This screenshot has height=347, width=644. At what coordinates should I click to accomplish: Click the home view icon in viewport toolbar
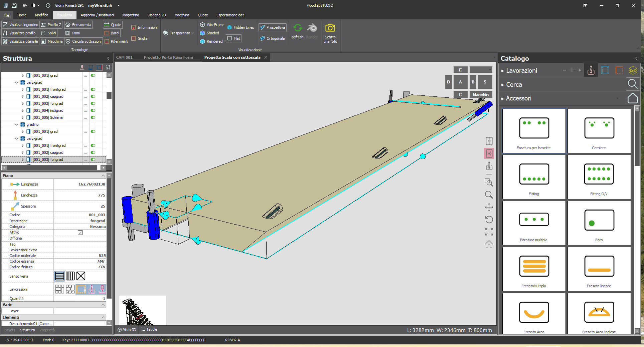[489, 245]
